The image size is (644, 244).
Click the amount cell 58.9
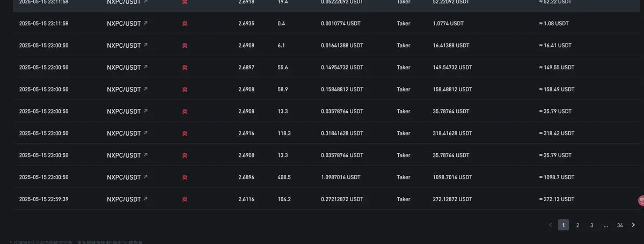[283, 90]
